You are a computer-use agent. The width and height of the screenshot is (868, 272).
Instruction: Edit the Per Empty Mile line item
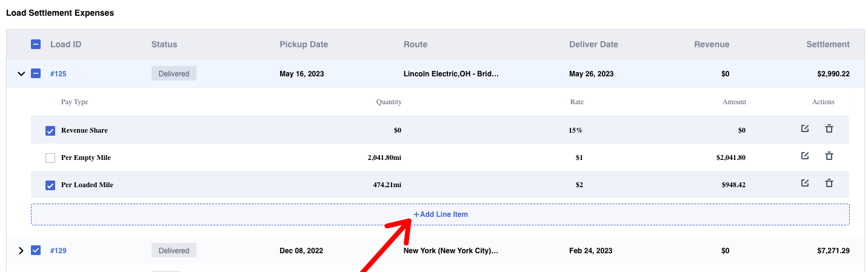(805, 156)
